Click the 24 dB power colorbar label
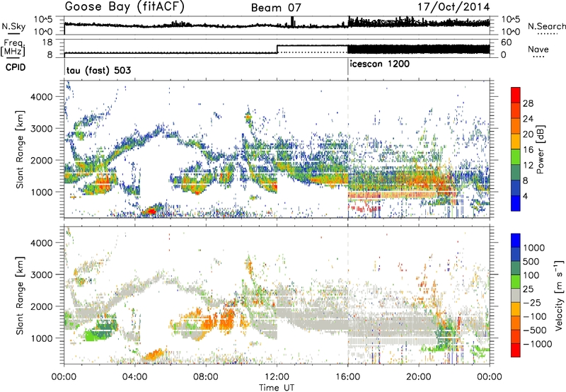The height and width of the screenshot is (392, 566). tap(528, 119)
